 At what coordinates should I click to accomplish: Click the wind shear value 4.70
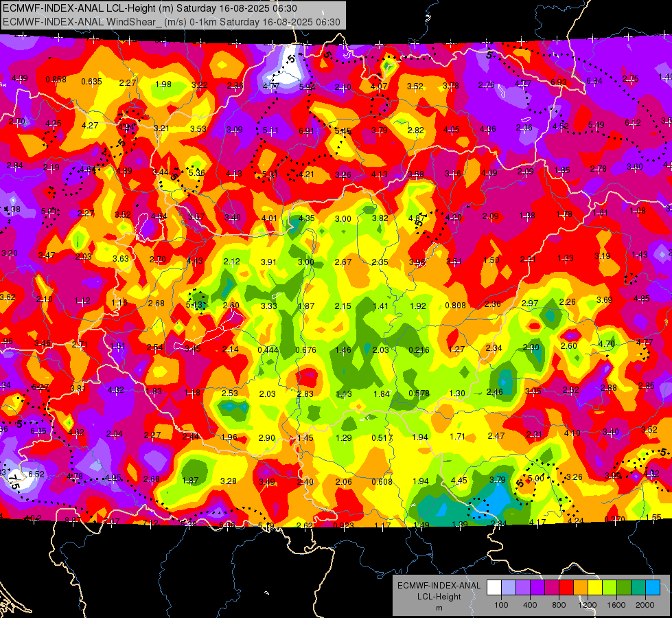[606, 343]
